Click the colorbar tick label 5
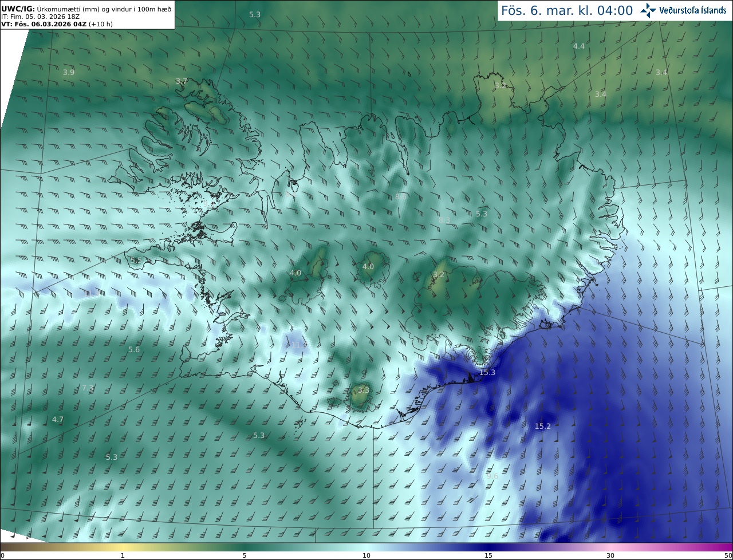Viewport: 733px width, 560px height. point(245,555)
